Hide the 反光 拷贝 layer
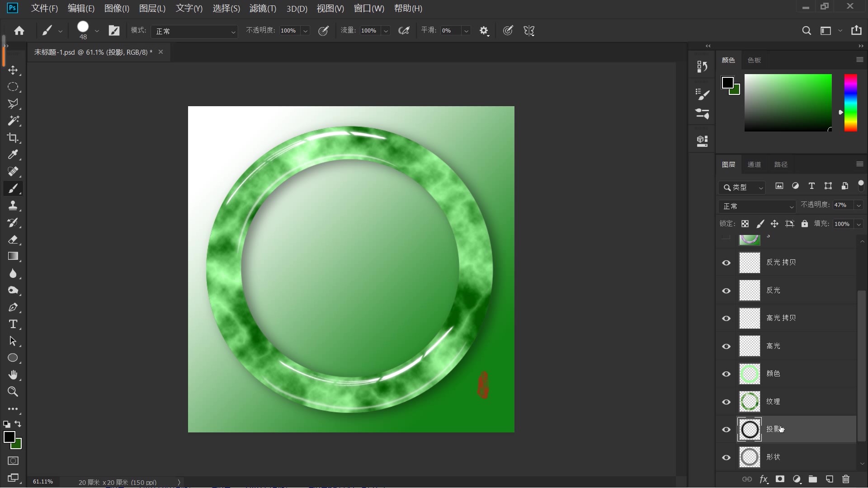This screenshot has width=868, height=488. (726, 263)
